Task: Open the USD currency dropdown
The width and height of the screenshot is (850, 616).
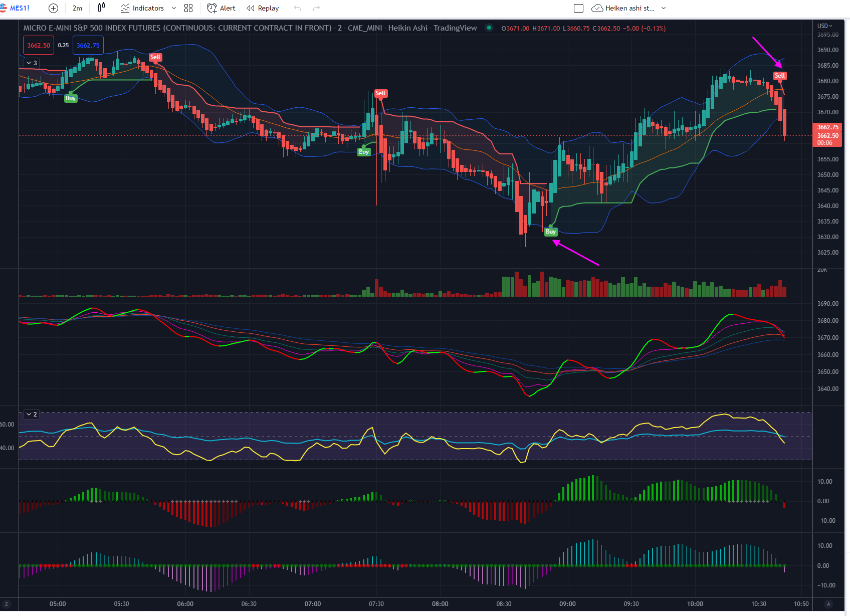Action: click(x=824, y=26)
